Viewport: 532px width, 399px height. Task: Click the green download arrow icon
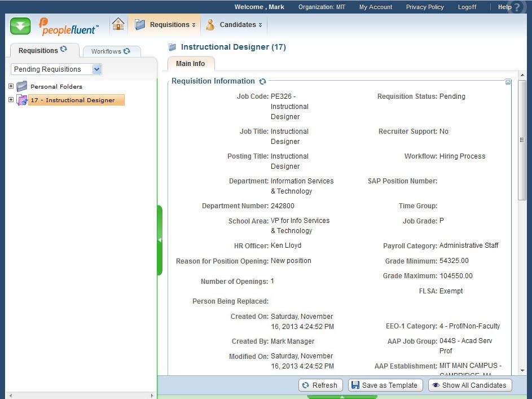click(20, 25)
